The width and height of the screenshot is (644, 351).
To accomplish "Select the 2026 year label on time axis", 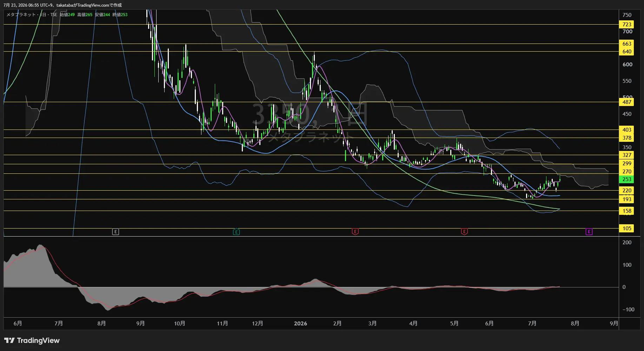I will click(300, 324).
